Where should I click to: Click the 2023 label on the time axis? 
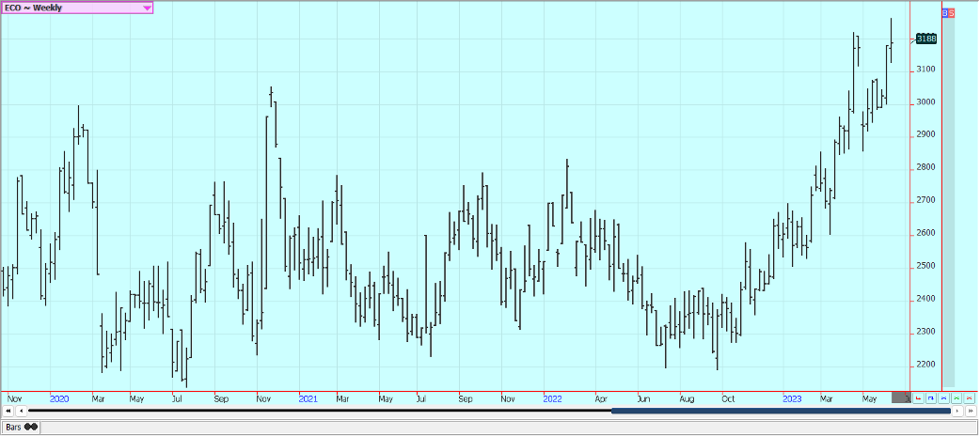[793, 398]
